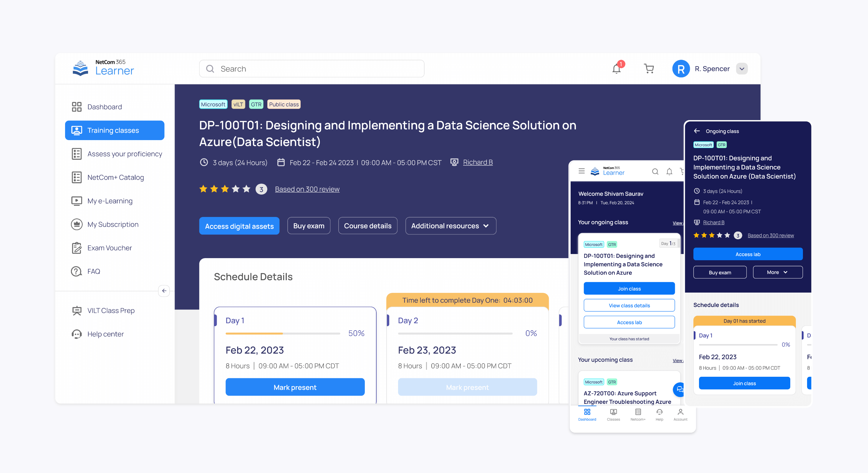Screen dimensions: 868x473
Task: Tap the bell icon in mobile dashboard header
Action: [x=670, y=172]
